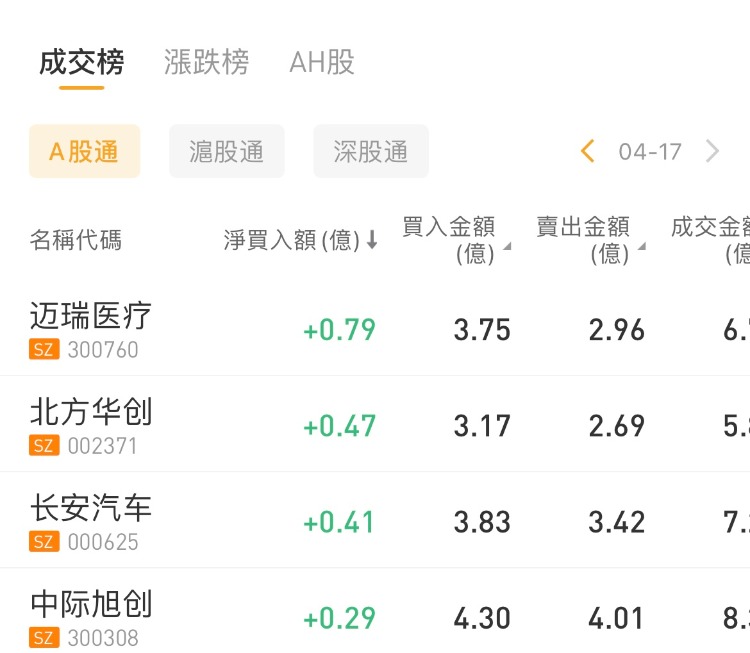Click the SZ badge beside 002371
The image size is (750, 653).
coord(43,446)
